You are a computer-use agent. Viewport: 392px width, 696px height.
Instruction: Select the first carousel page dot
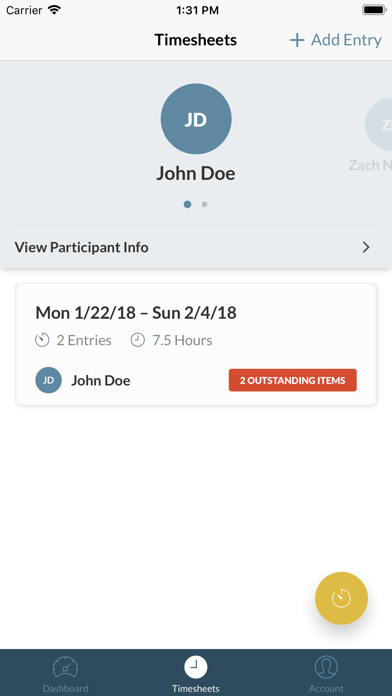coord(187,204)
